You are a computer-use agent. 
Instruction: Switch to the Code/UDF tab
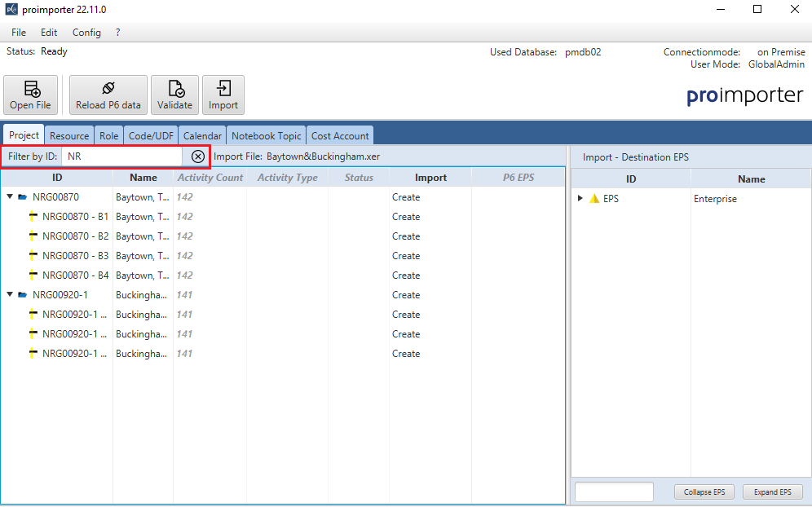(x=151, y=136)
